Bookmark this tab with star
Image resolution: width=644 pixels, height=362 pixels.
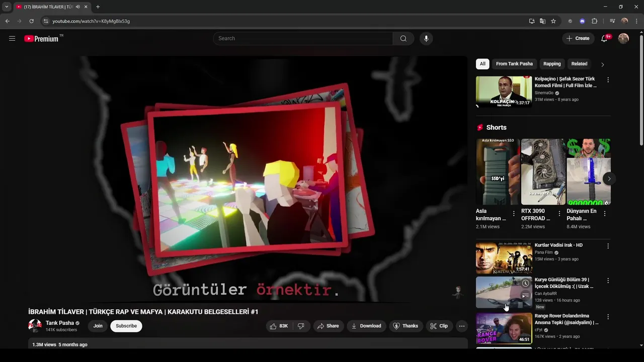[x=553, y=21]
